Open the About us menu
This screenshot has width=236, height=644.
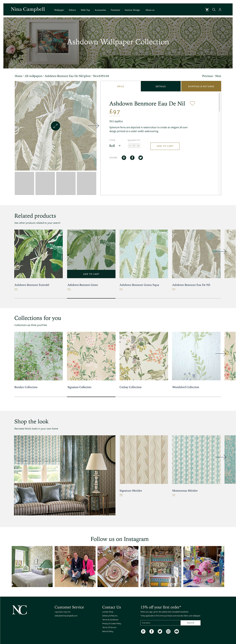click(x=150, y=10)
